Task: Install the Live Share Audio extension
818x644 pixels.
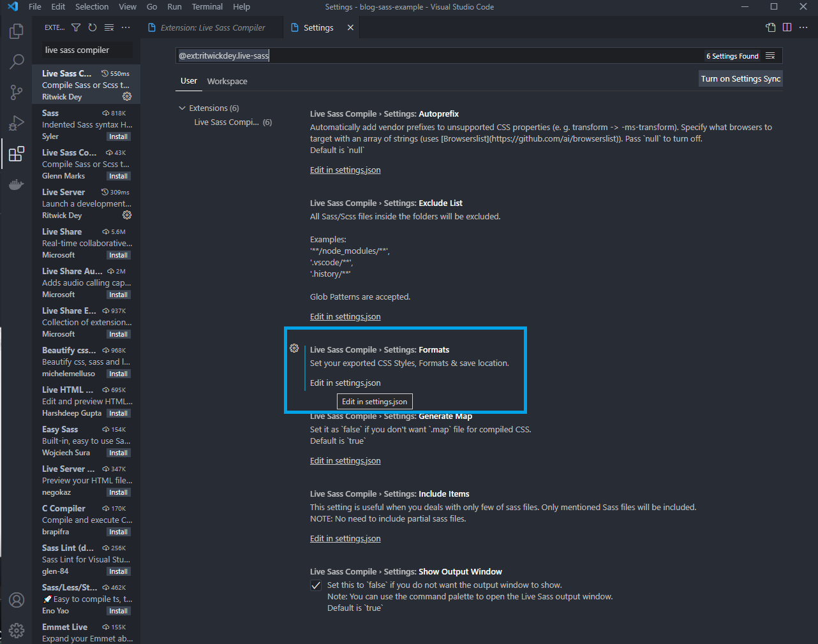Action: coord(119,295)
